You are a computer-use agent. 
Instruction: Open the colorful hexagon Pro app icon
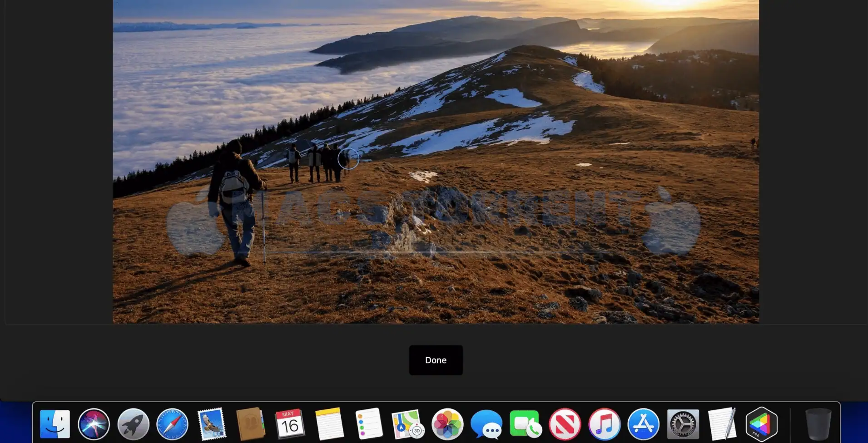pos(761,424)
